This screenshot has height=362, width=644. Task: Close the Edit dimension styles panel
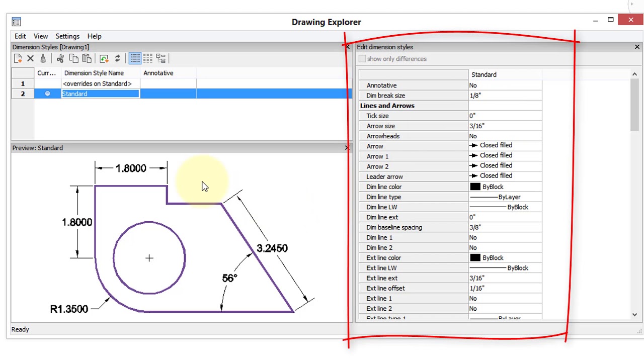637,47
